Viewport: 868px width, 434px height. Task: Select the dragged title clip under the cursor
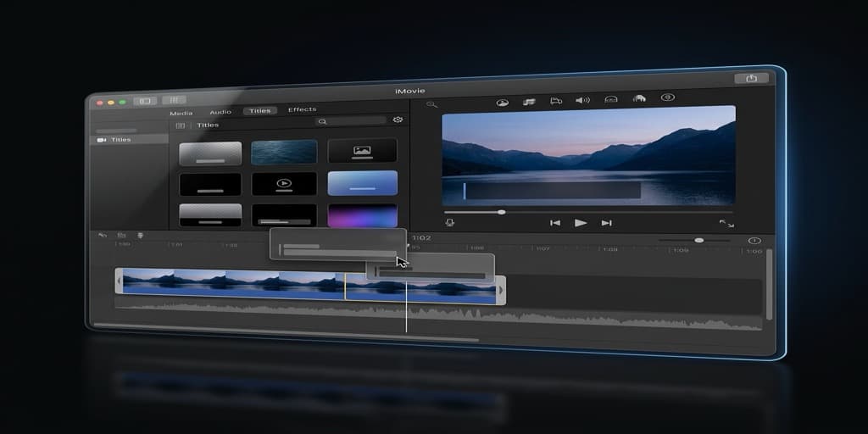(337, 243)
